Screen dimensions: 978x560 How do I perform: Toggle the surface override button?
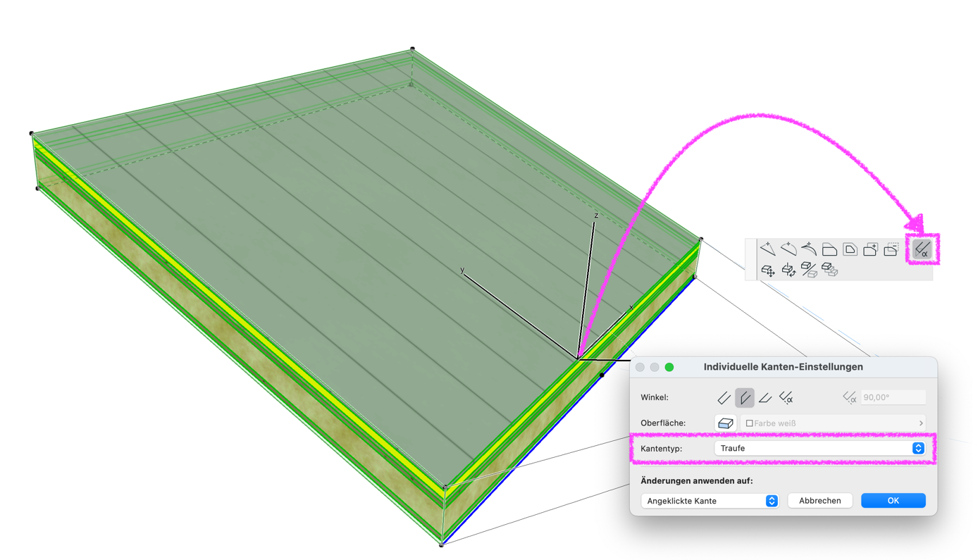pos(725,423)
